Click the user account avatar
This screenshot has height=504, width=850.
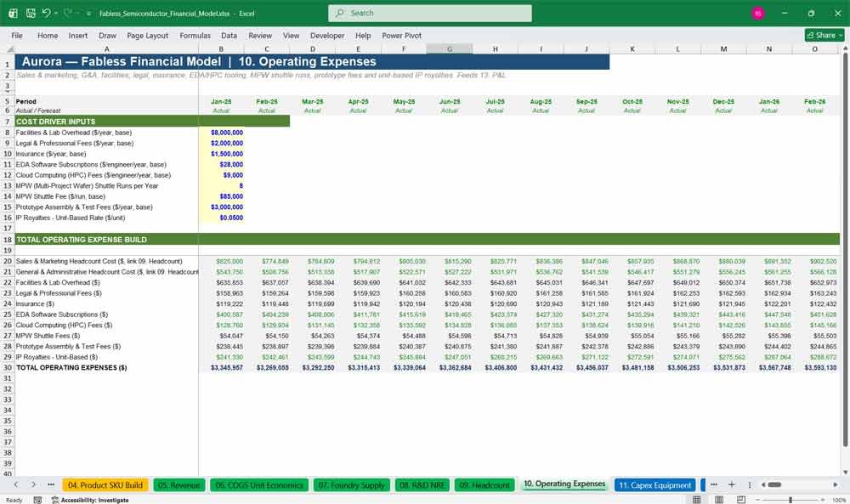758,13
